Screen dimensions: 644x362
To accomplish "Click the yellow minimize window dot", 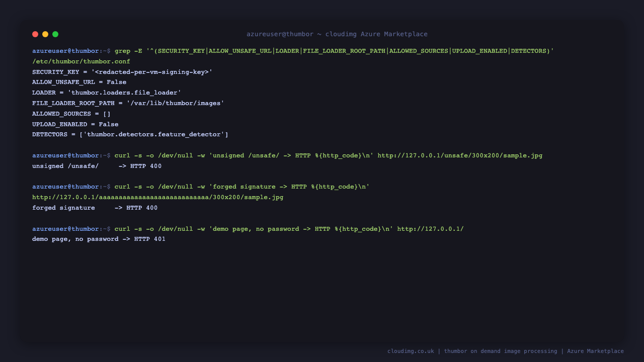I will click(x=45, y=34).
